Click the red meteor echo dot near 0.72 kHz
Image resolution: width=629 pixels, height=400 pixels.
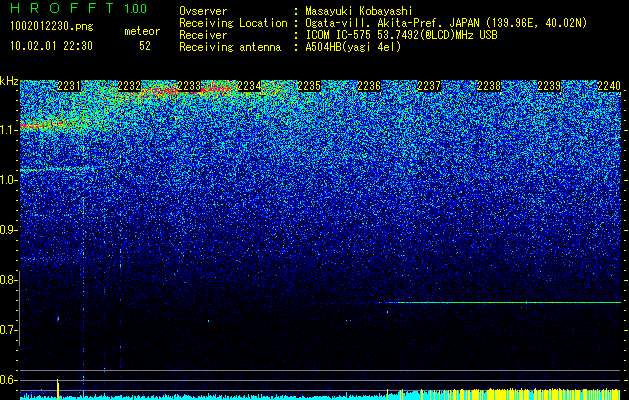pos(58,319)
